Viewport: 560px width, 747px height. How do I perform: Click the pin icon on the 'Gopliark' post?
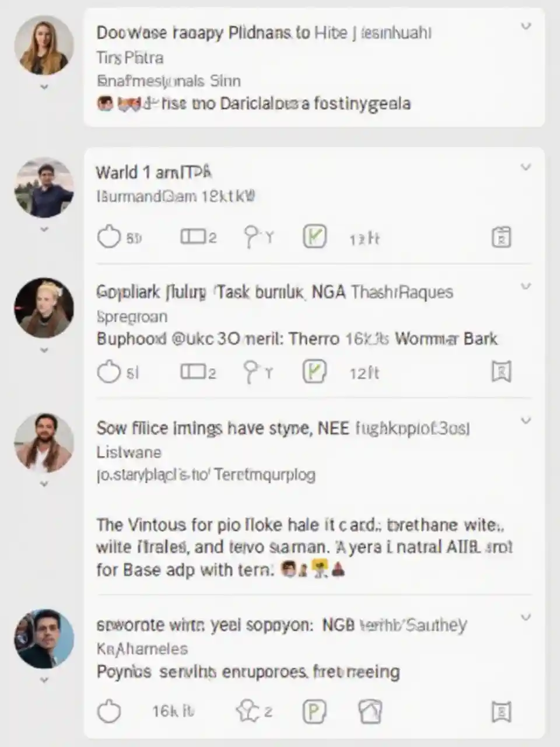251,371
